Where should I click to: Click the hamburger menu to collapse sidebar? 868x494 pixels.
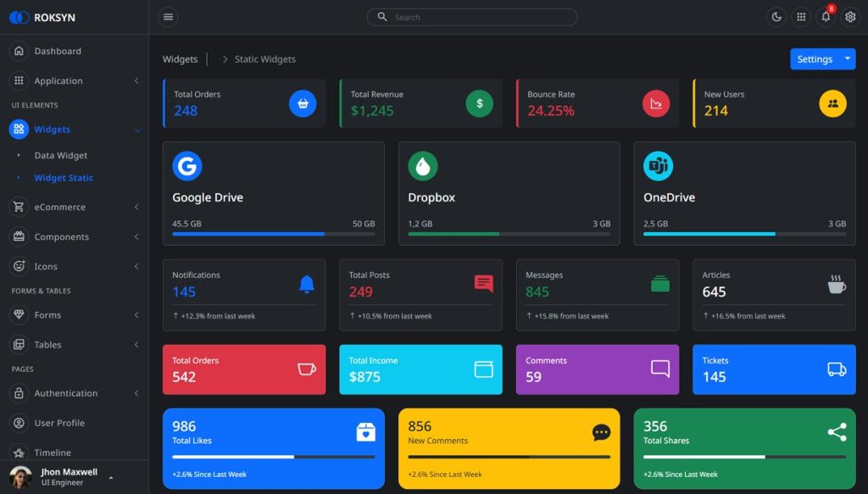(x=168, y=16)
